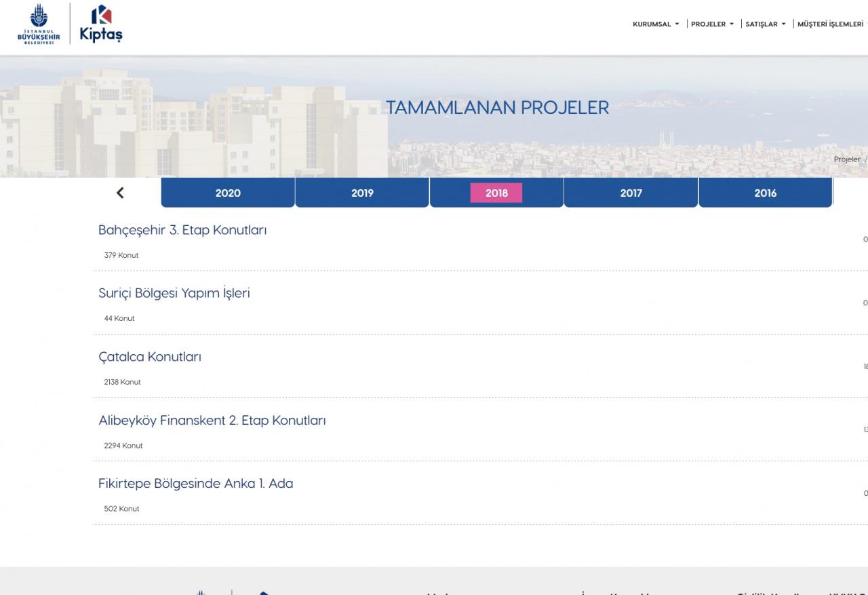
Task: Show projects for 2016
Action: pyautogui.click(x=765, y=193)
